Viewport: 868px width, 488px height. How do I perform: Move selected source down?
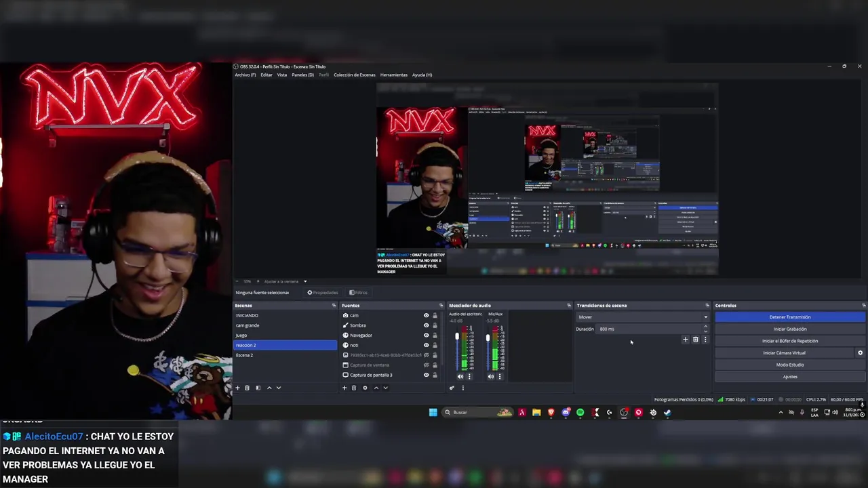tap(386, 388)
